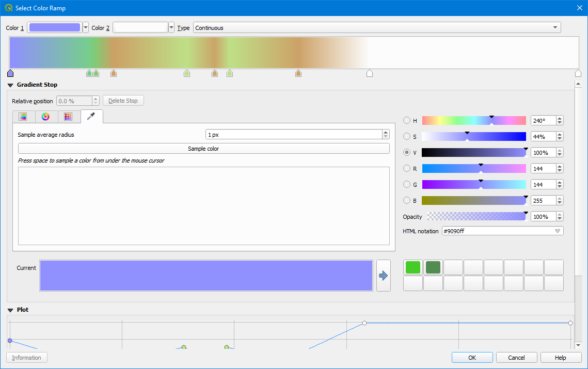588x369 pixels.
Task: Select the H radio button
Action: [407, 120]
